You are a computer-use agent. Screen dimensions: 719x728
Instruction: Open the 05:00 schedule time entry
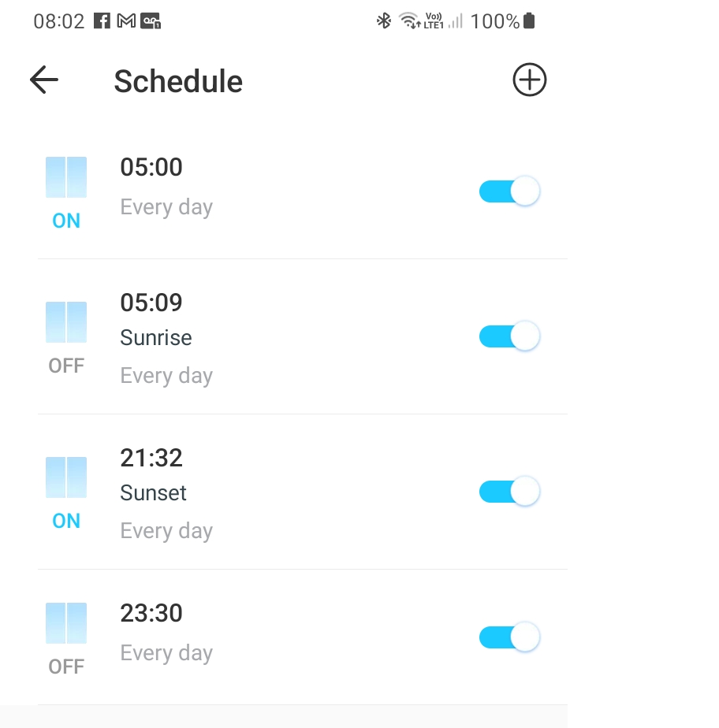pos(151,167)
